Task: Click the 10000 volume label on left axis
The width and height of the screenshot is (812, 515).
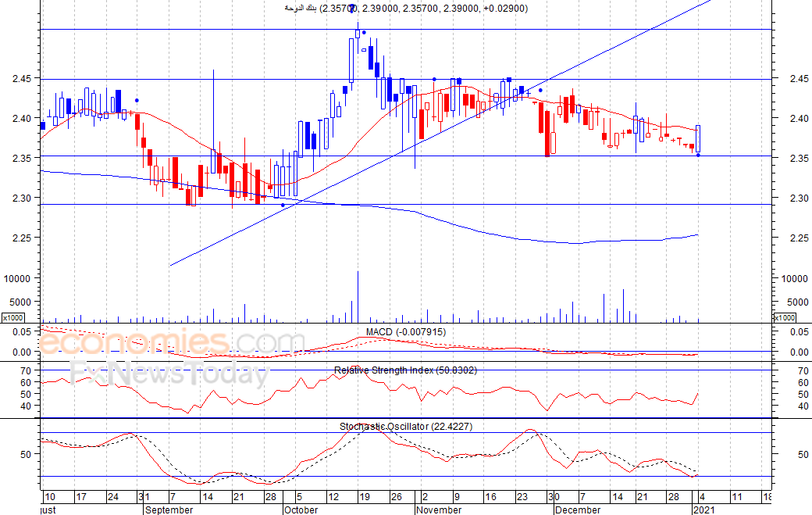Action: pyautogui.click(x=17, y=279)
